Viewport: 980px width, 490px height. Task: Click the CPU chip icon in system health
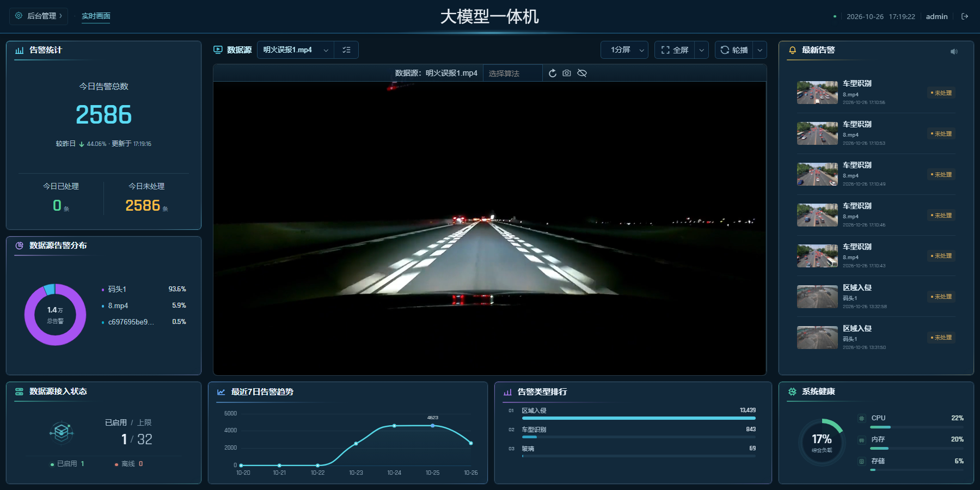pos(861,418)
